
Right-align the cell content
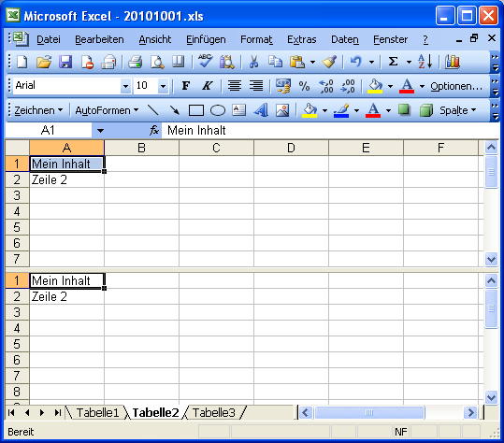pyautogui.click(x=256, y=86)
